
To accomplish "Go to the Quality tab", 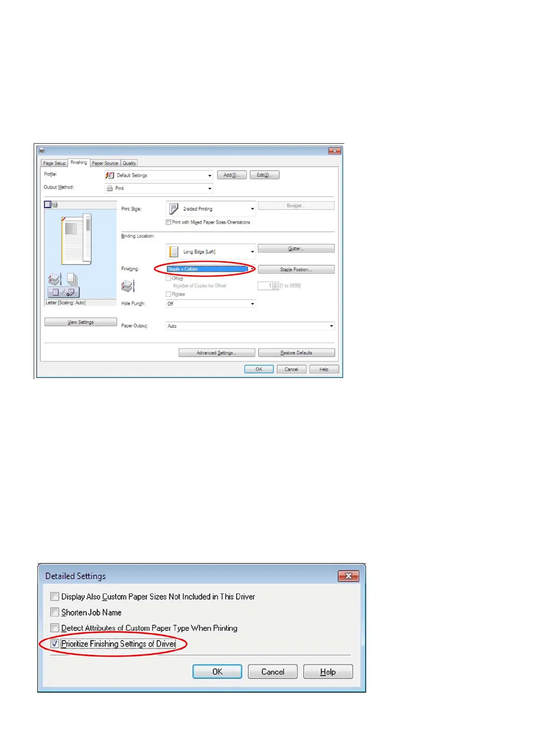I will 129,163.
